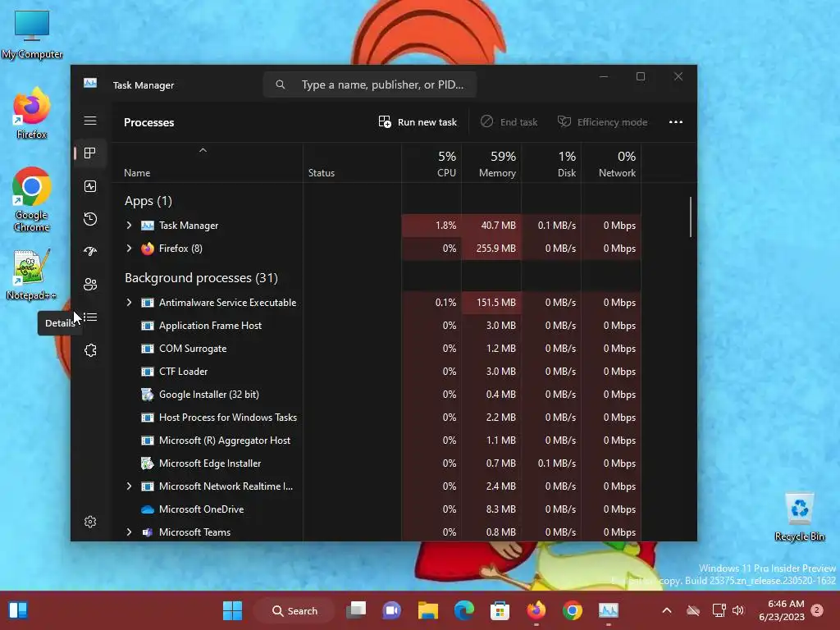The image size is (840, 630).
Task: Select Microsoft (R) Aggregator Host row
Action: [x=376, y=441]
